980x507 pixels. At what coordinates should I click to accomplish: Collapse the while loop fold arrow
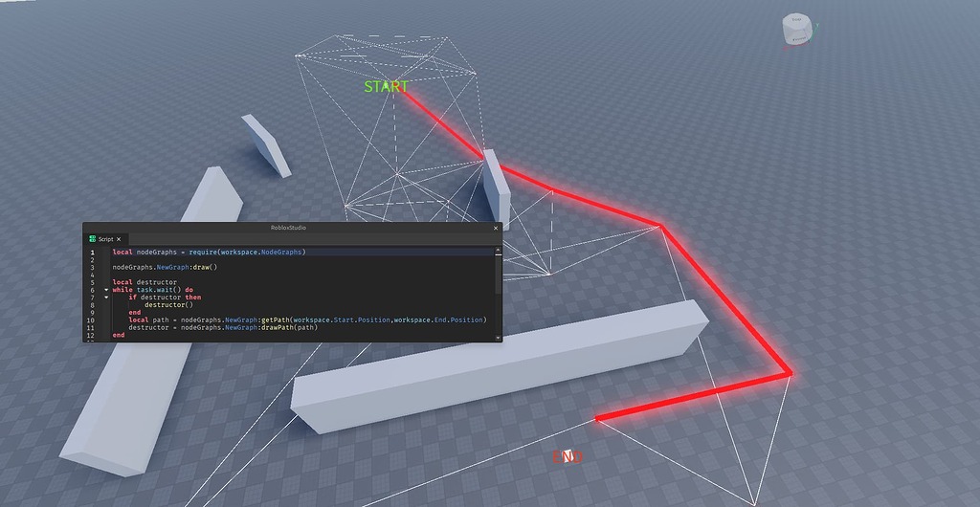point(106,290)
